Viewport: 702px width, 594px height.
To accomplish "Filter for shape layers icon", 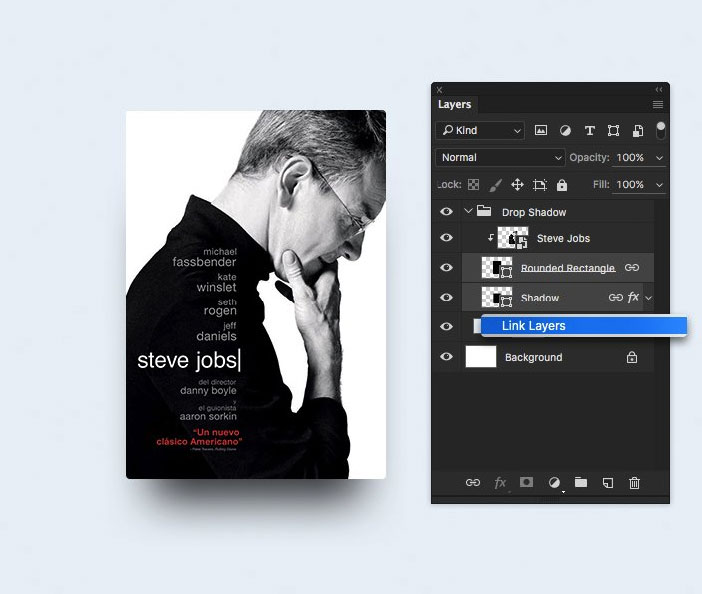I will click(x=613, y=130).
